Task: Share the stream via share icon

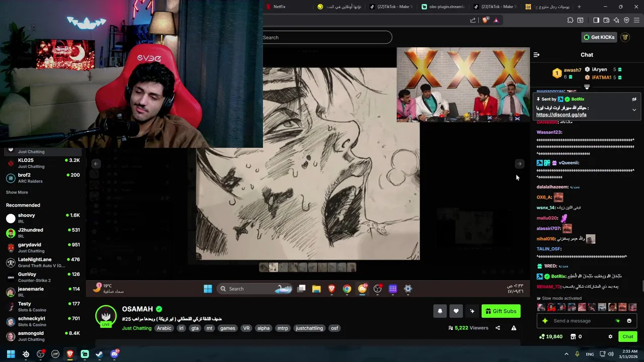Action: click(498, 328)
